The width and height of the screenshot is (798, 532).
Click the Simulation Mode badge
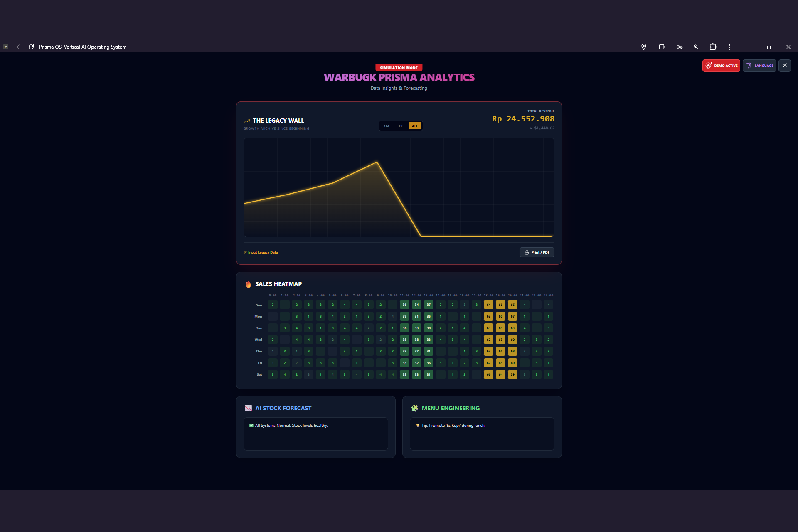tap(399, 68)
